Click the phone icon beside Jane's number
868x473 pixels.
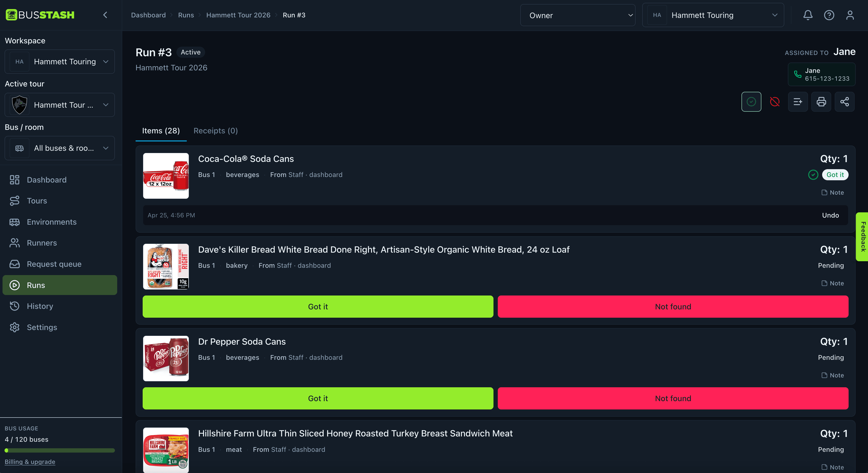click(798, 75)
